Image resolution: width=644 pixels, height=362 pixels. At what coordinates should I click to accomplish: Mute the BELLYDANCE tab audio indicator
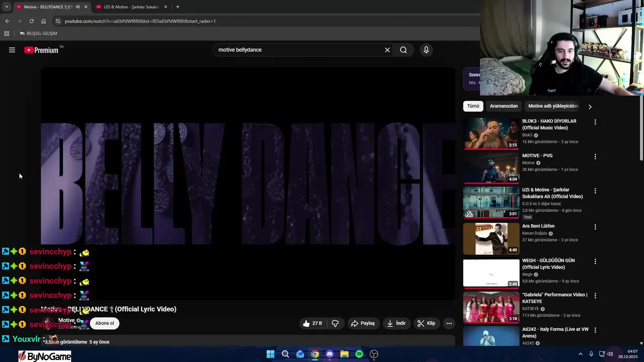(77, 7)
